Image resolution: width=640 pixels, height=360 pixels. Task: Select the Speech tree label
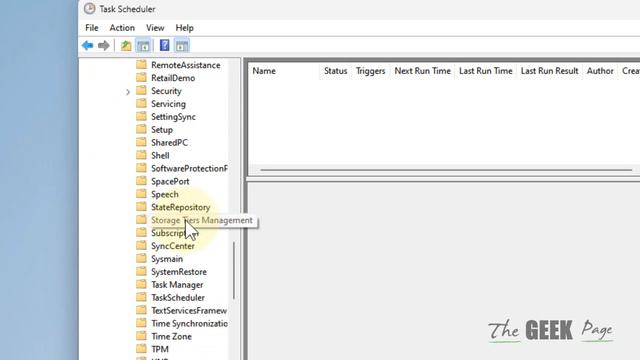point(164,194)
